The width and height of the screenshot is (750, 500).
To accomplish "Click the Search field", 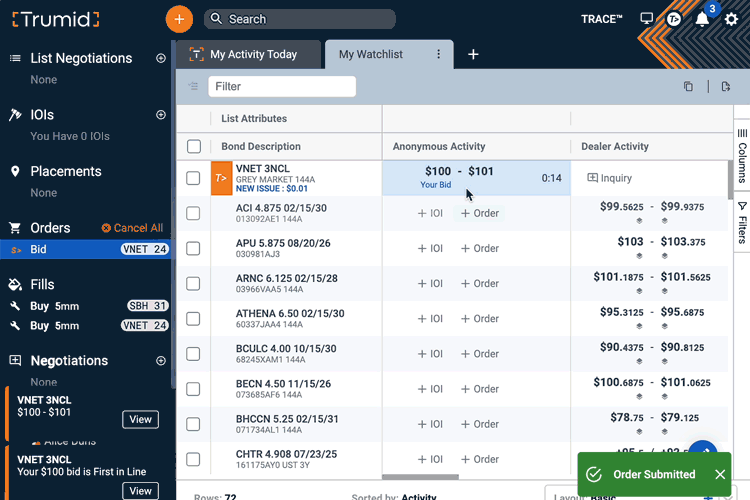I will tap(300, 19).
